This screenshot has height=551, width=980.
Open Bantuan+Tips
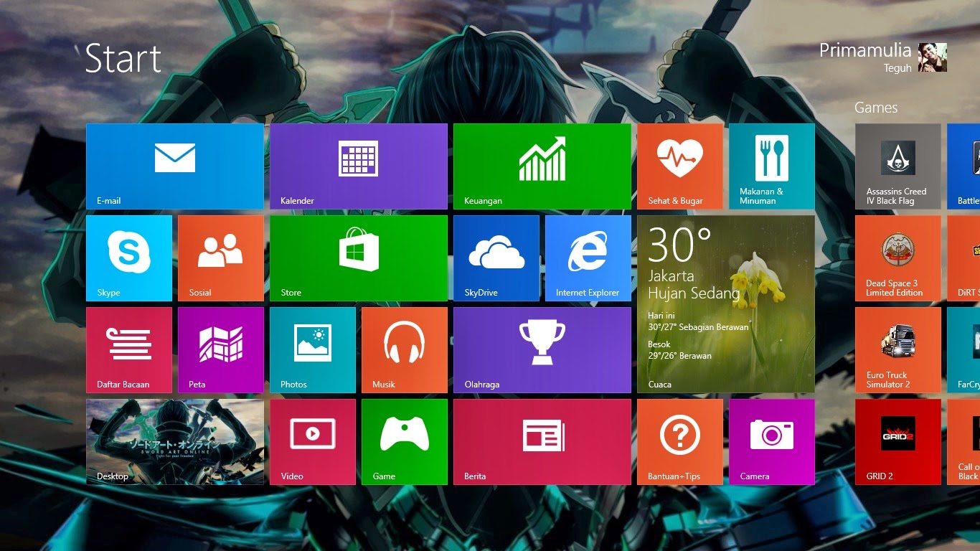(x=680, y=441)
